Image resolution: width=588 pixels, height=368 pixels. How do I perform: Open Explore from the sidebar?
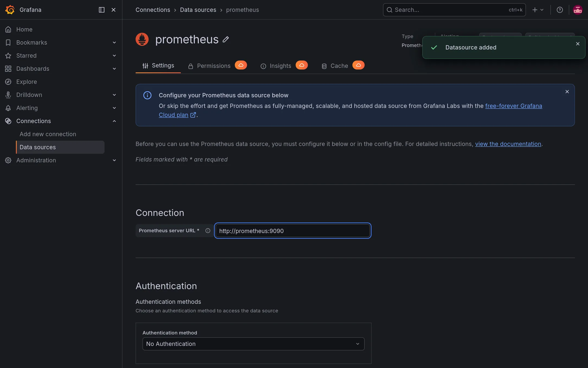point(26,82)
